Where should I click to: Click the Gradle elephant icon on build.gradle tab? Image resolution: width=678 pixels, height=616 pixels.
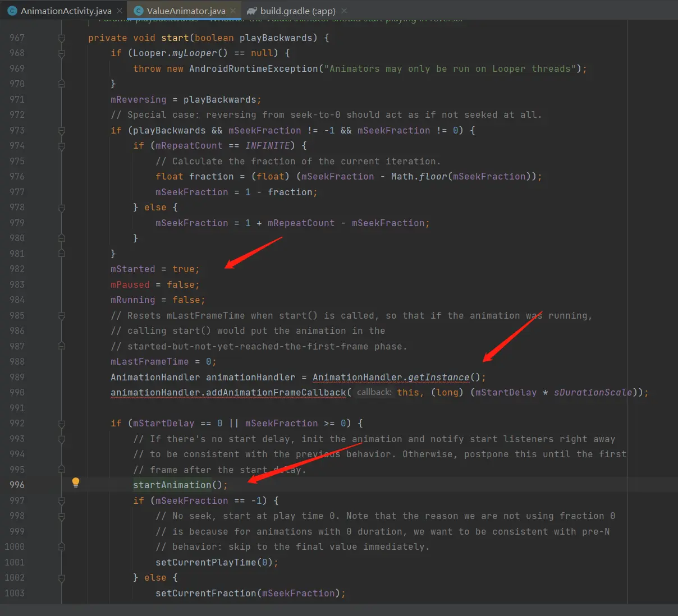[x=252, y=11]
